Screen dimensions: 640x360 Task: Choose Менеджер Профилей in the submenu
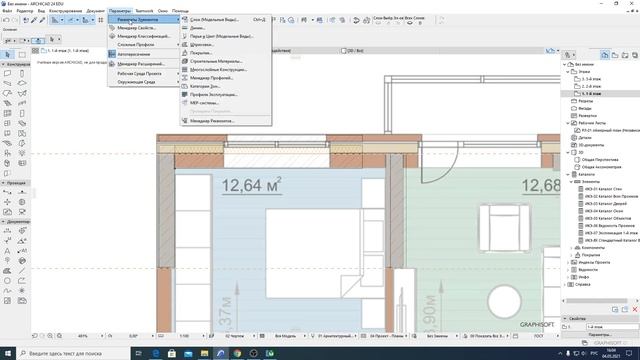226,78
